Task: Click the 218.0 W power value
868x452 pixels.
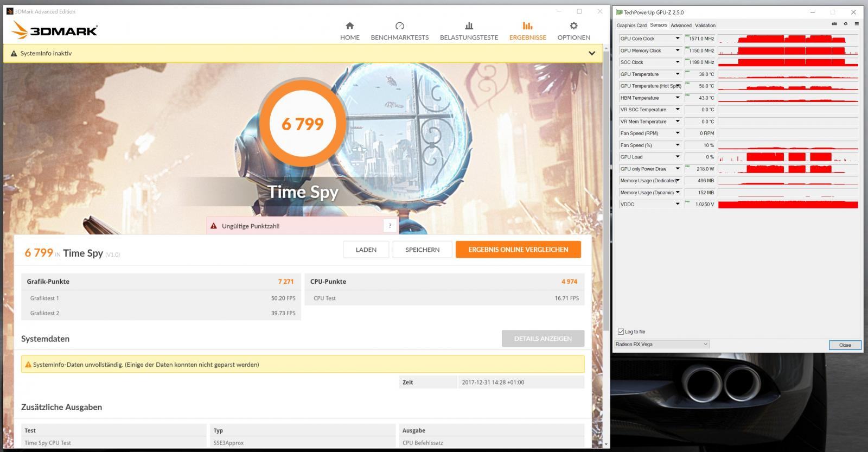Action: pos(700,169)
